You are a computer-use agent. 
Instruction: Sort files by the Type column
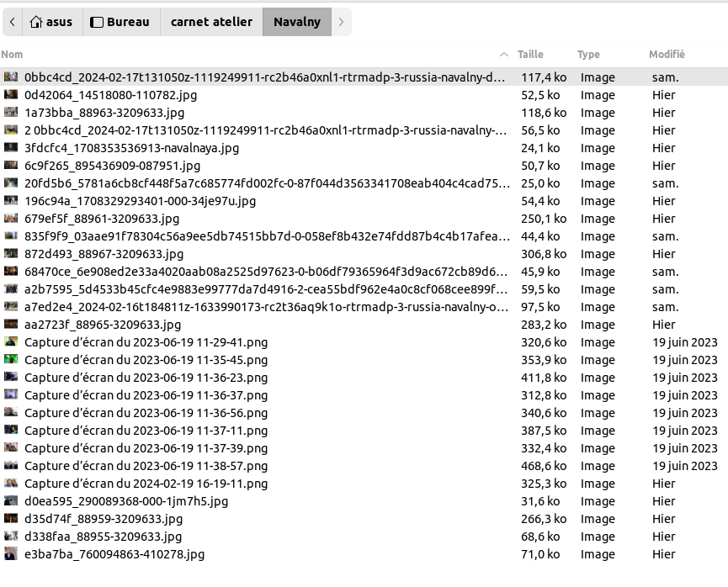point(589,55)
